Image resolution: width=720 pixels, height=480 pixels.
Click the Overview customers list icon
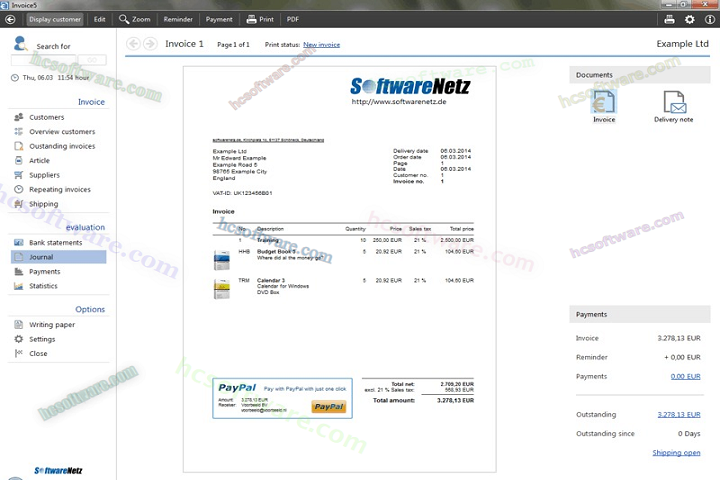[x=18, y=131]
